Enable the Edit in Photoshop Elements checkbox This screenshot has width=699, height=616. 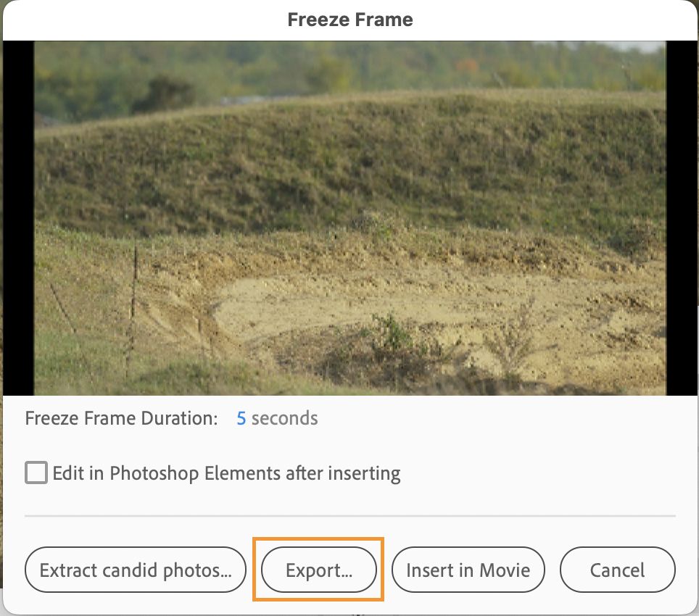[x=36, y=473]
